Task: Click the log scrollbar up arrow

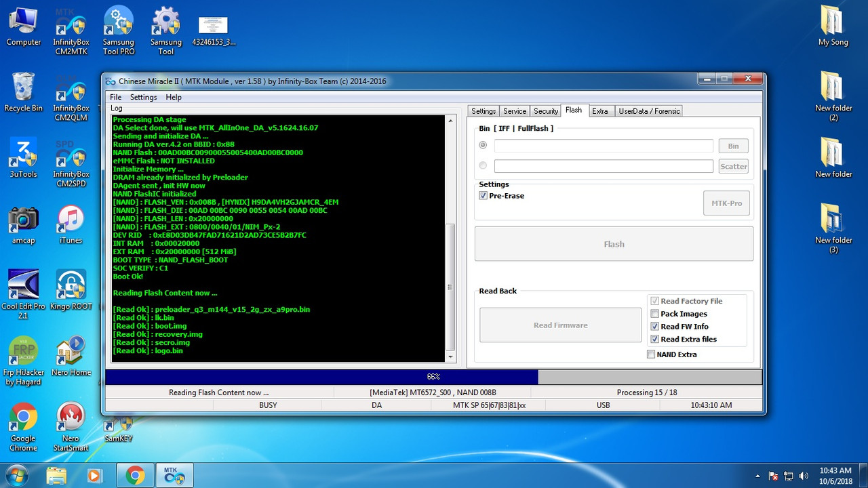Action: coord(450,121)
